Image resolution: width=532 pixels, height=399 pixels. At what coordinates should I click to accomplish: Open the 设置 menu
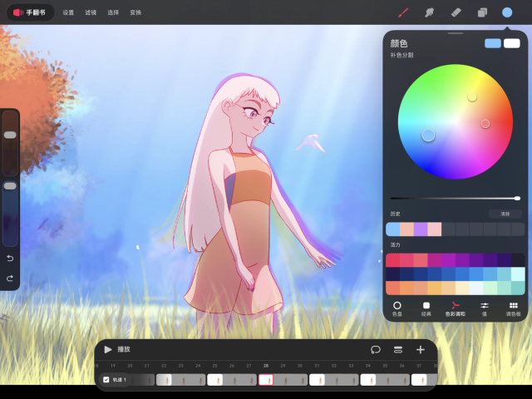[68, 12]
